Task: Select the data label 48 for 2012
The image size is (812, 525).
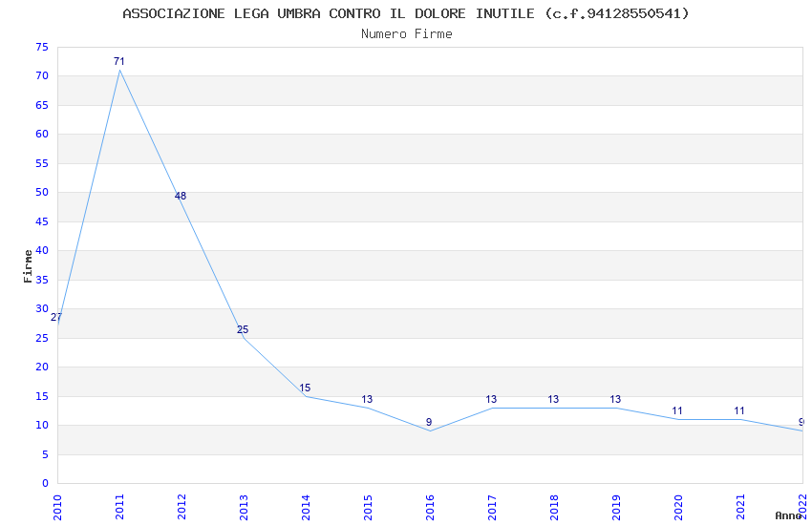Action: (x=181, y=196)
